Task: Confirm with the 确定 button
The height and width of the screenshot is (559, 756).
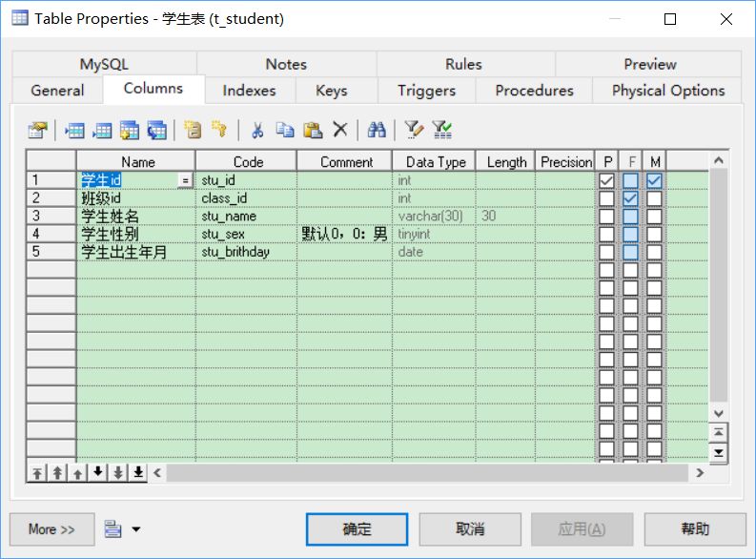Action: [x=357, y=529]
